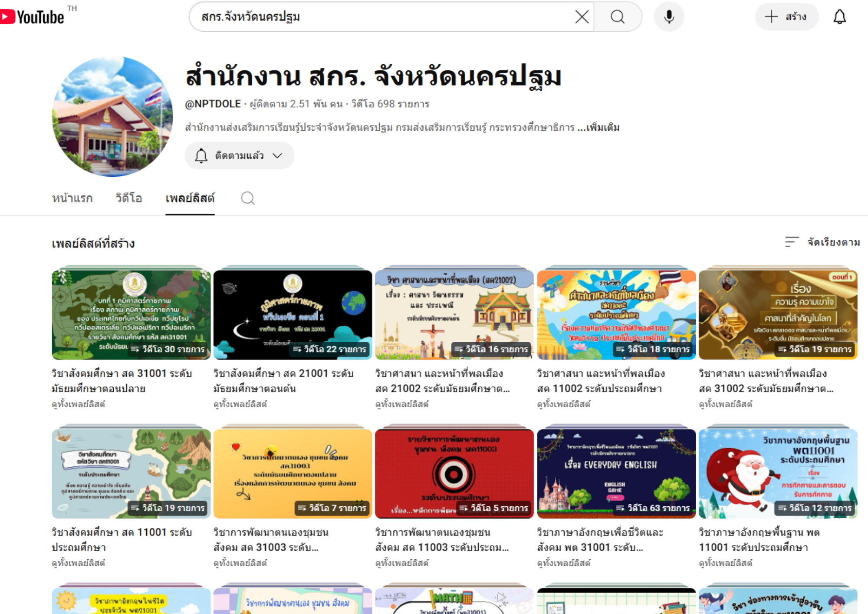868x614 pixels.
Task: Click title วิชาศาสนา และหน้าที่พลเมือง สค 11002
Action: tap(601, 381)
